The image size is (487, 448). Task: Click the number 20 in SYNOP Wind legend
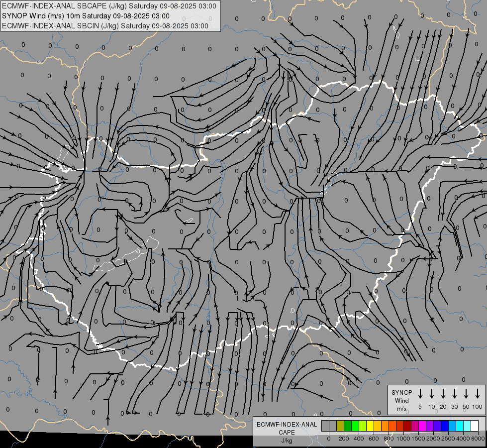(443, 407)
